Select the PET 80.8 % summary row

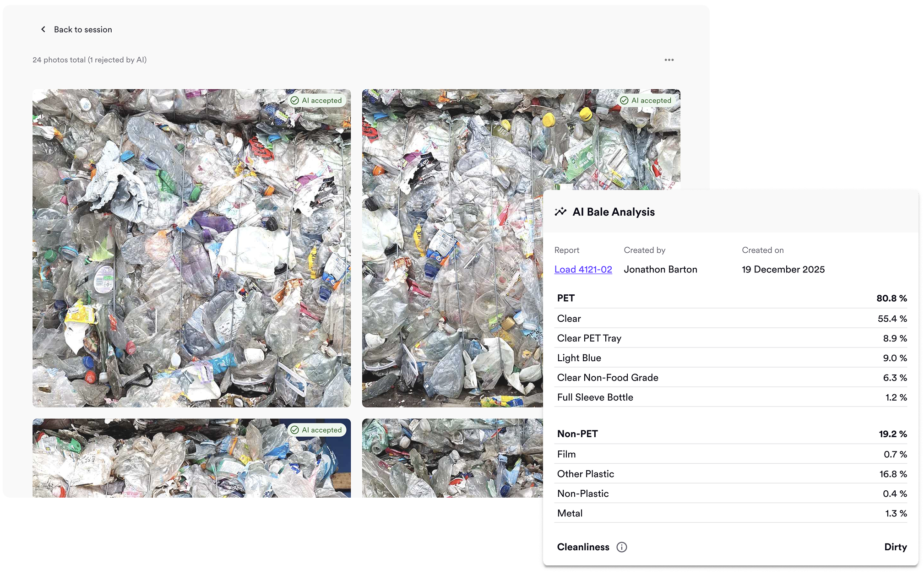click(731, 298)
